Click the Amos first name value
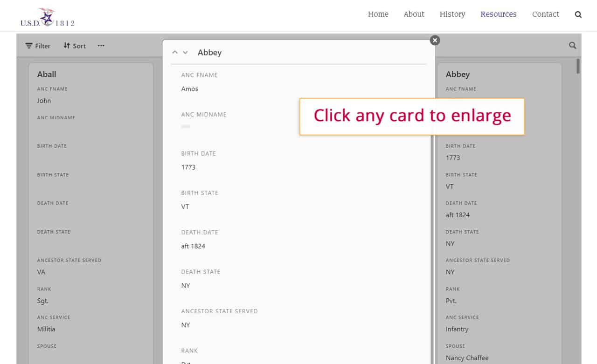Screen dimensions: 597x364 point(189,89)
